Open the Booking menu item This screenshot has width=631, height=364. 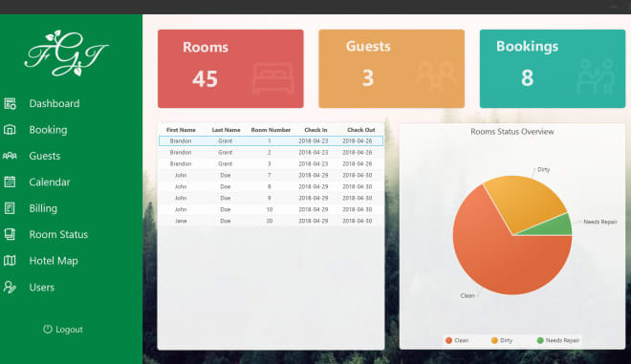(x=49, y=130)
